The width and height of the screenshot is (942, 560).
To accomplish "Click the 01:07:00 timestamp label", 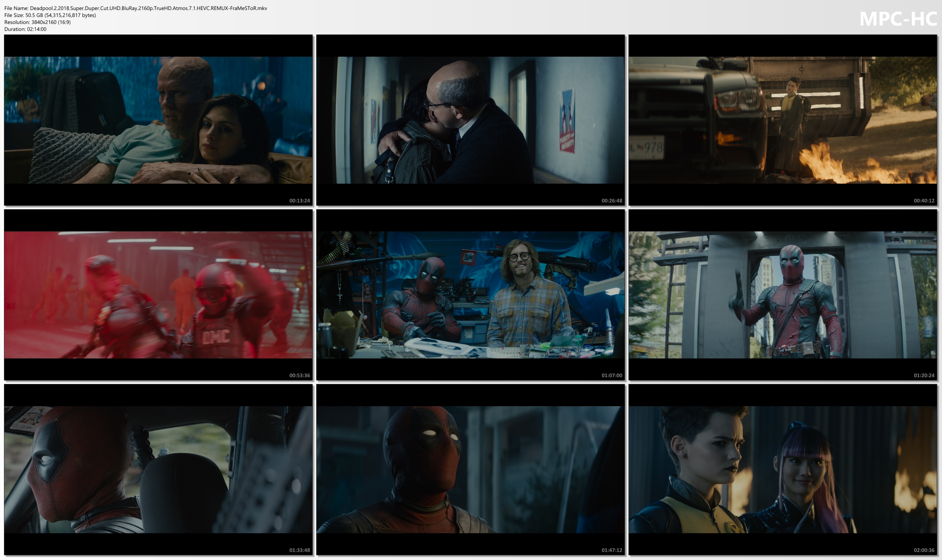I will coord(611,376).
